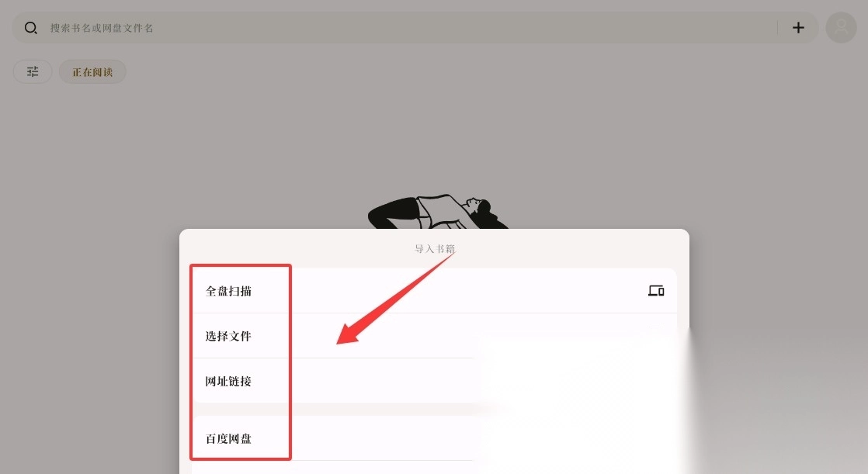Click the 导入书籍 sheet title
Image resolution: width=868 pixels, height=474 pixels.
pyautogui.click(x=435, y=249)
